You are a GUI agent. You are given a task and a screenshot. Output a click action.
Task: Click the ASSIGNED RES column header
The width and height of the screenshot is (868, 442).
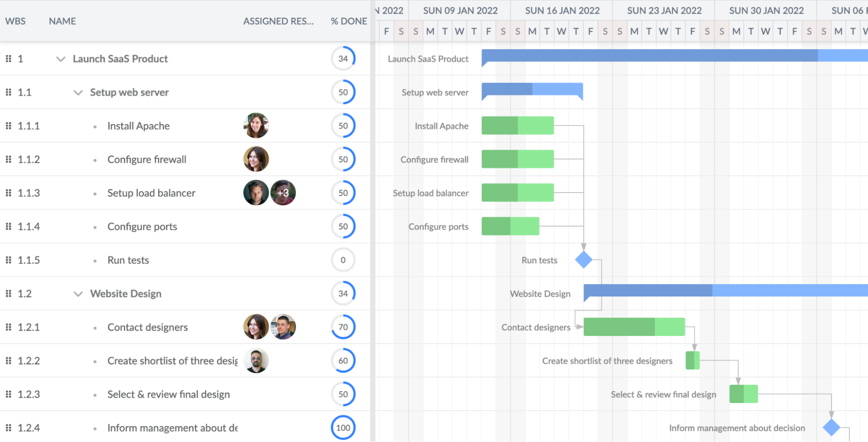coord(279,21)
